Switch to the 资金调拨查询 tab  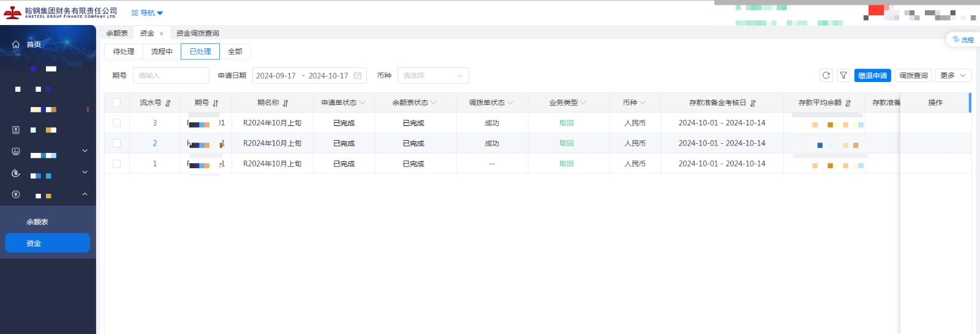point(197,34)
